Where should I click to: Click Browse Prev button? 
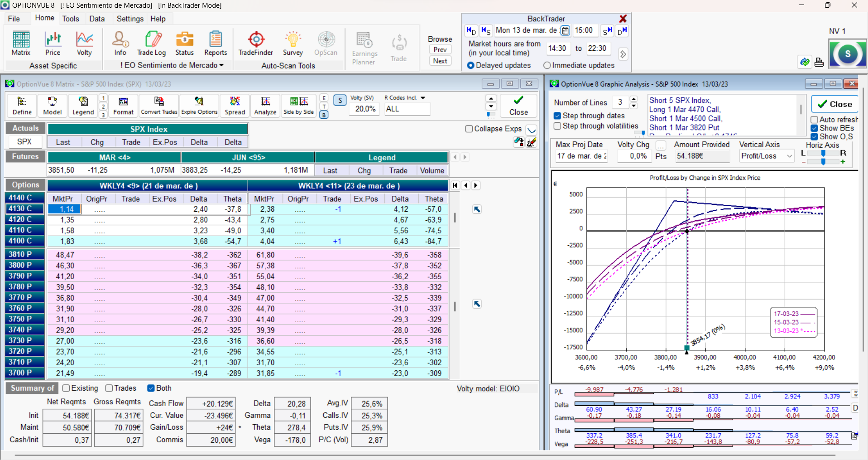pos(440,50)
